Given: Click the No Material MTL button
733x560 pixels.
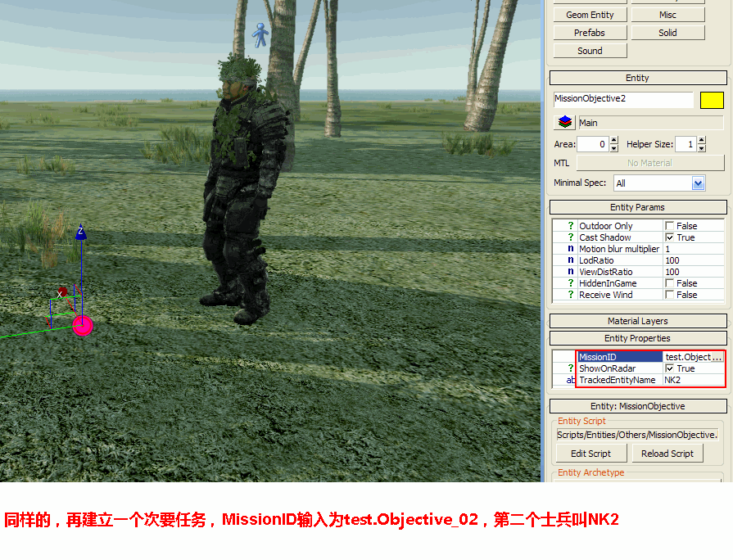Looking at the screenshot, I should pyautogui.click(x=650, y=163).
